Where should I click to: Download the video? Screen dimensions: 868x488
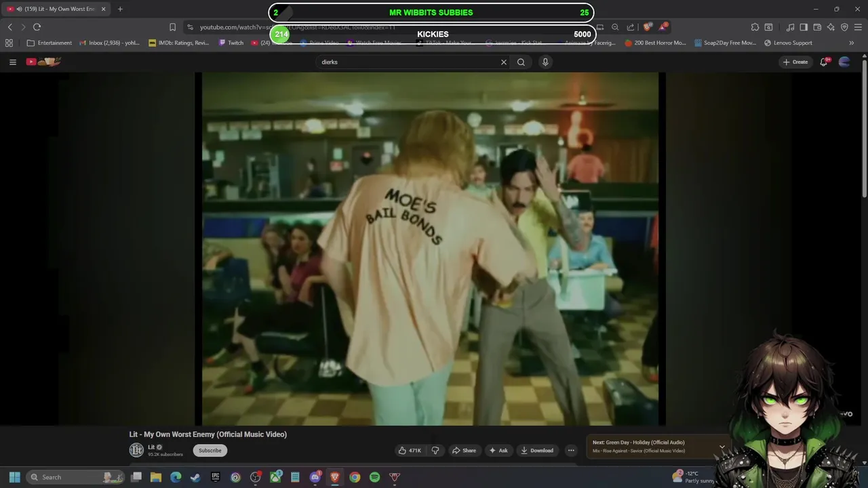coord(537,450)
